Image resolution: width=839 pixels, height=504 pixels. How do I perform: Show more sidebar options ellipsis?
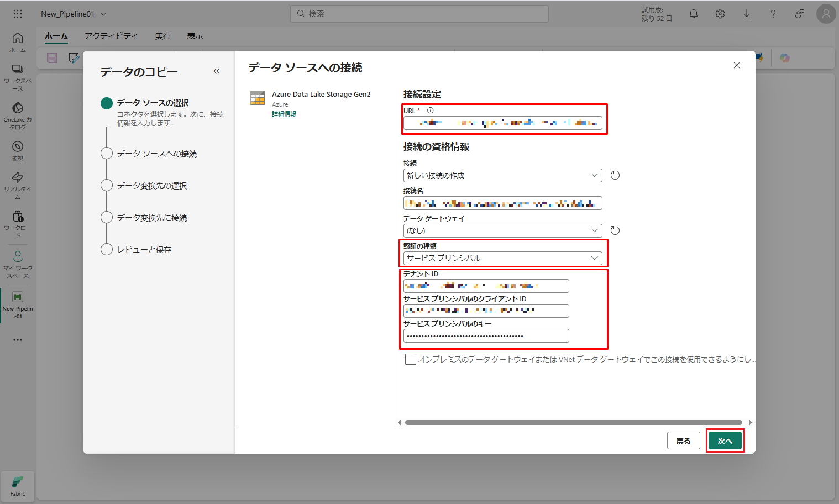(x=18, y=340)
